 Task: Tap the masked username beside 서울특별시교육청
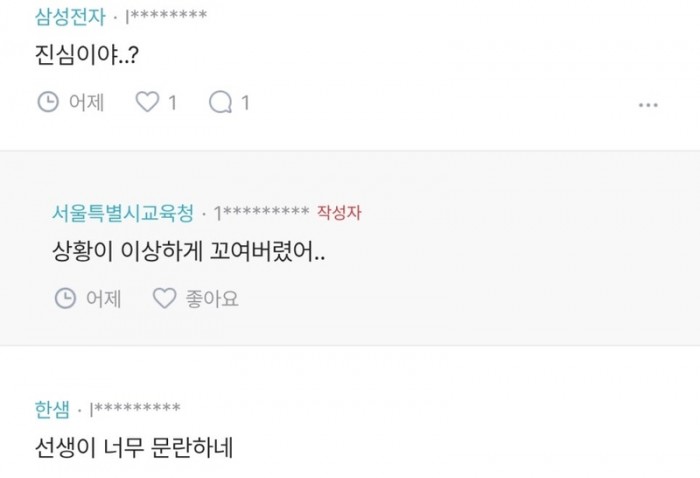(262, 212)
